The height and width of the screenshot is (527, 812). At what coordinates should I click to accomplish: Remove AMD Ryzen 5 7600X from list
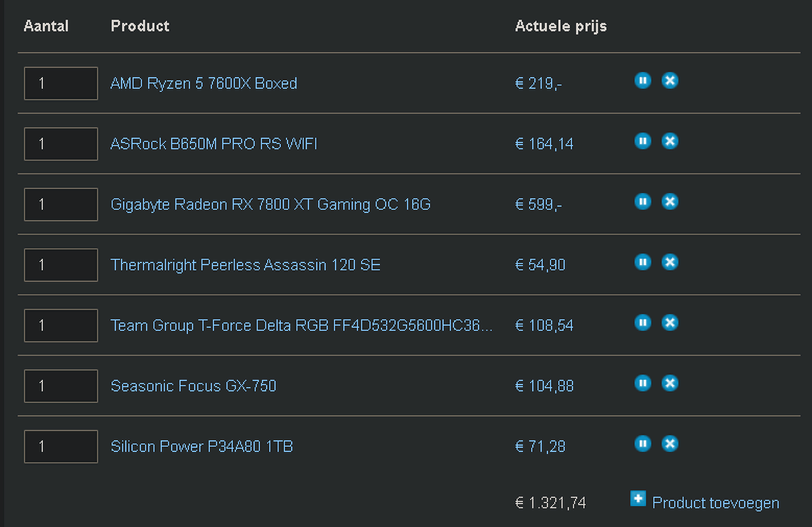670,81
